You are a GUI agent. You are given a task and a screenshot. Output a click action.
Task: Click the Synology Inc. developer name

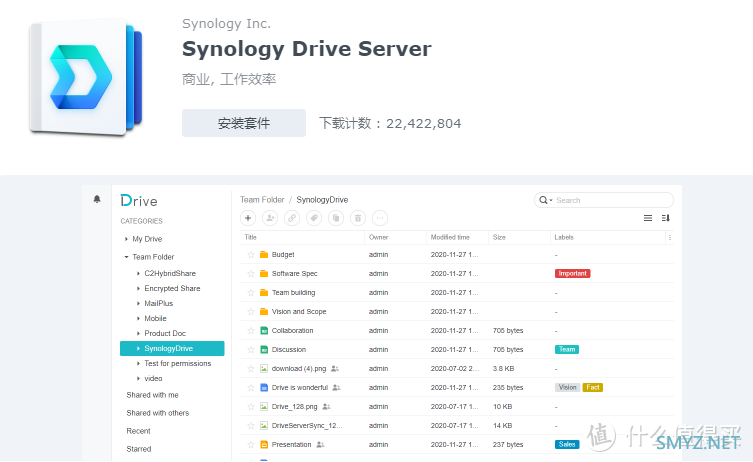[x=226, y=24]
